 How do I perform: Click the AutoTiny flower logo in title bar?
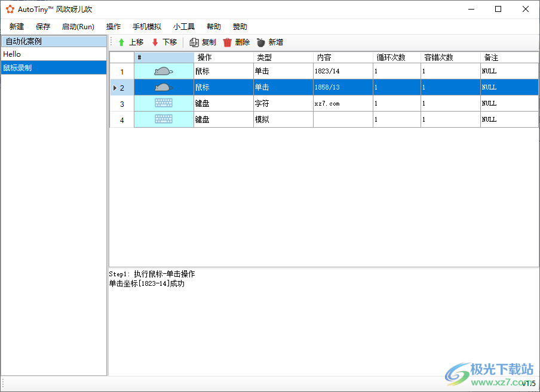pos(10,9)
